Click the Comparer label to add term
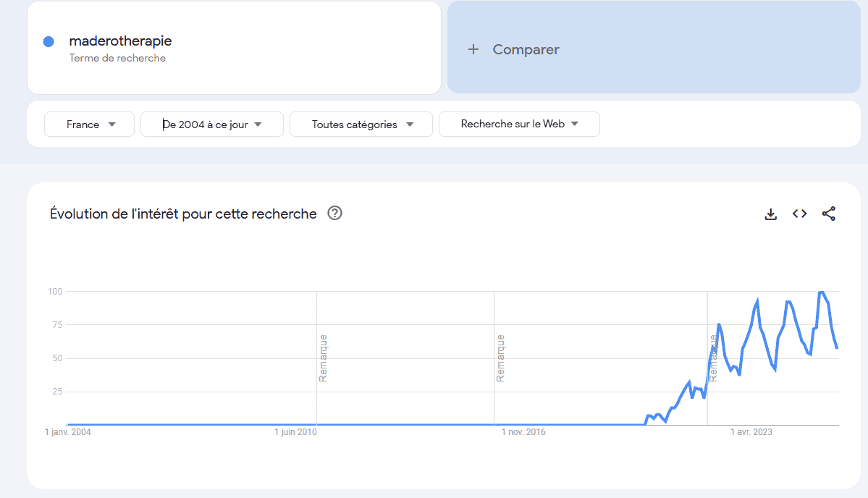This screenshot has height=498, width=868. click(526, 49)
